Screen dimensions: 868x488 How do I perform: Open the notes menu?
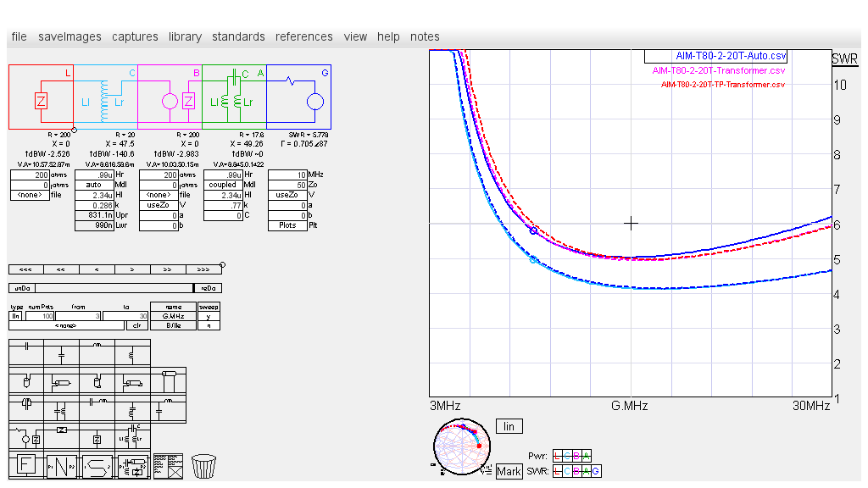tap(425, 36)
